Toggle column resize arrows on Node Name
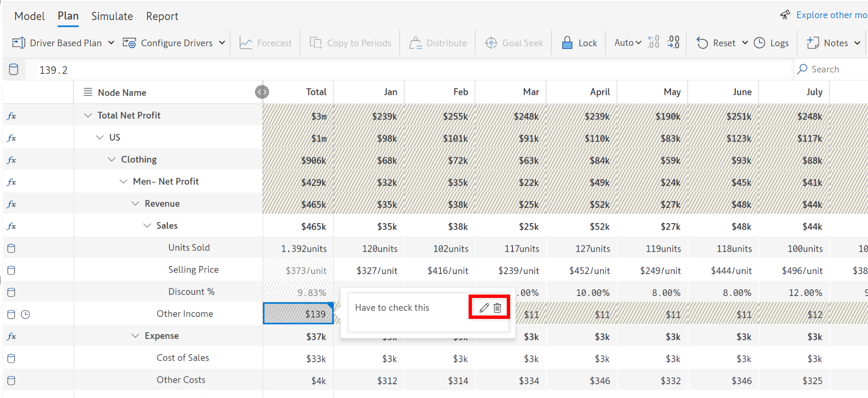868x398 pixels. [x=261, y=92]
